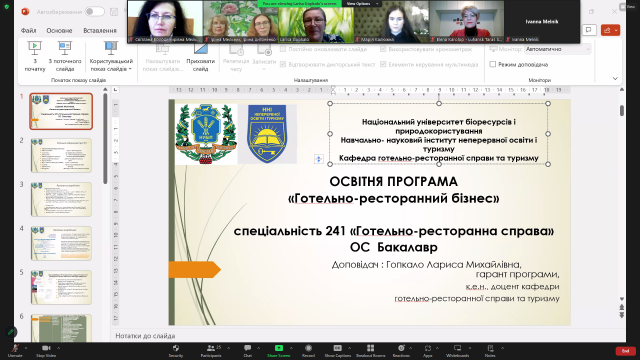Click the Доповідач Гопкало Лариса Михайлівна text

coord(427,264)
